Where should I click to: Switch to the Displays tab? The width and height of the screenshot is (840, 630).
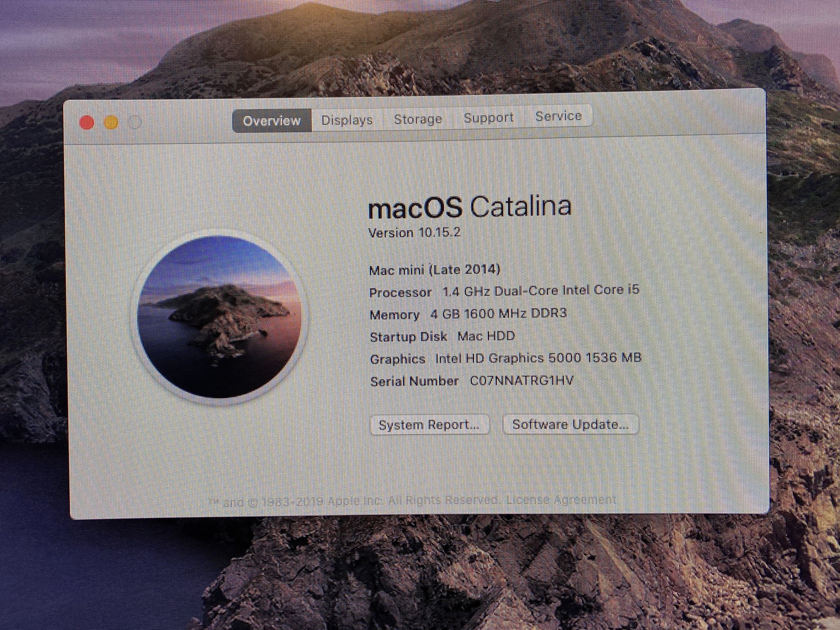pos(347,120)
